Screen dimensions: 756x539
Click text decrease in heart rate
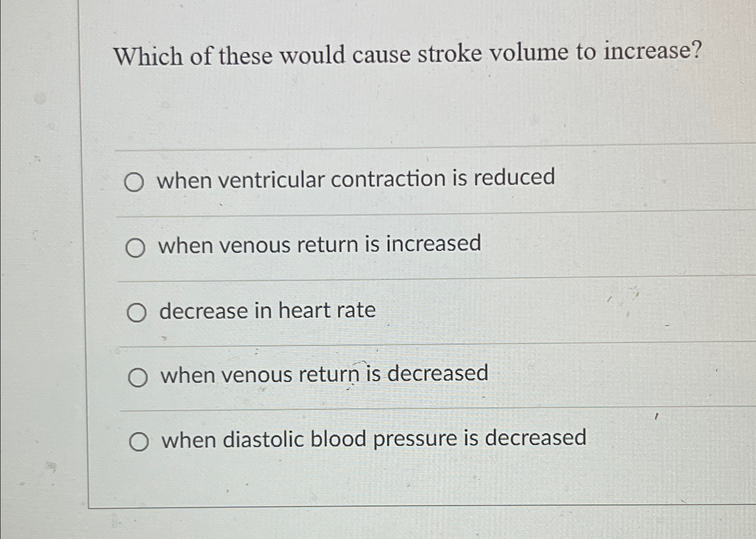[267, 311]
